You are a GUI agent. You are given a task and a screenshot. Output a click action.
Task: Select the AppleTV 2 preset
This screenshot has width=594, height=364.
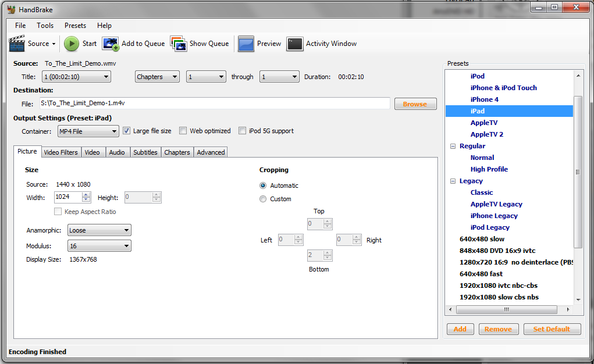click(x=487, y=134)
